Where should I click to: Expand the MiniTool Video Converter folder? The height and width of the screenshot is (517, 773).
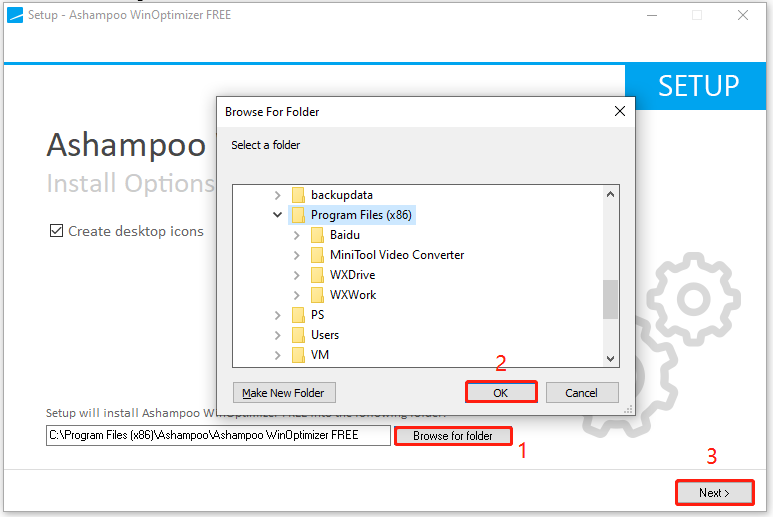tap(296, 255)
